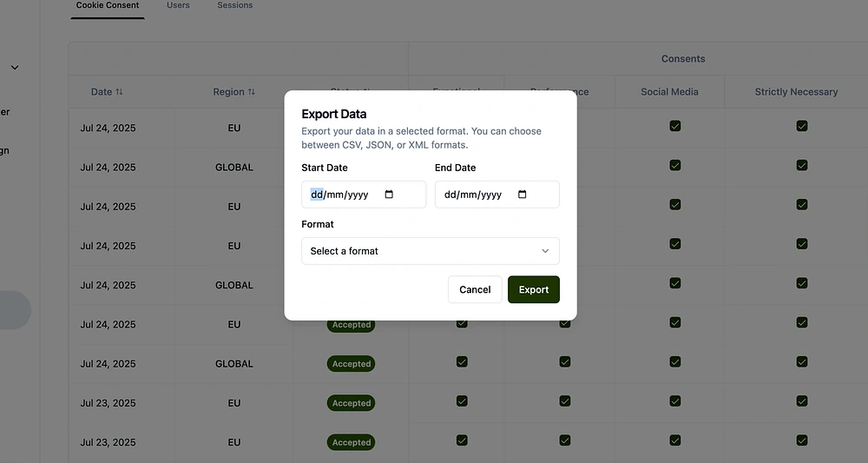Screen dimensions: 868x463
Task: Switch to the Users tab
Action: (178, 5)
